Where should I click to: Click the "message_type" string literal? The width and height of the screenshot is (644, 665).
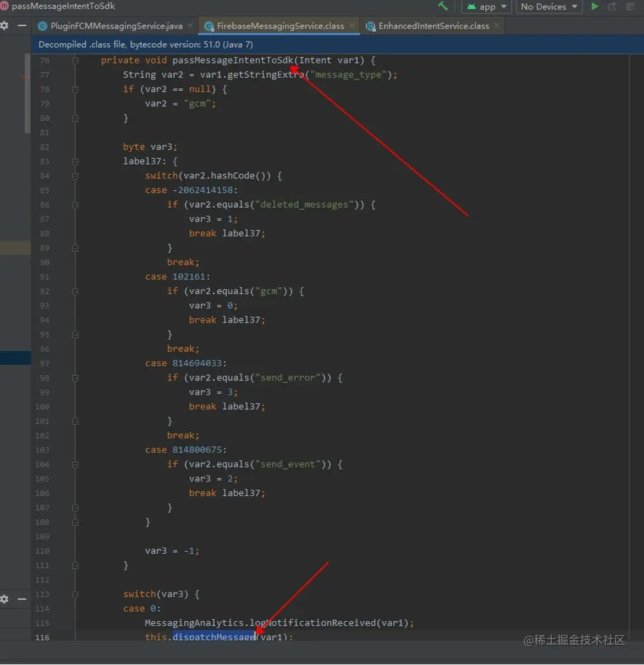pyautogui.click(x=348, y=75)
